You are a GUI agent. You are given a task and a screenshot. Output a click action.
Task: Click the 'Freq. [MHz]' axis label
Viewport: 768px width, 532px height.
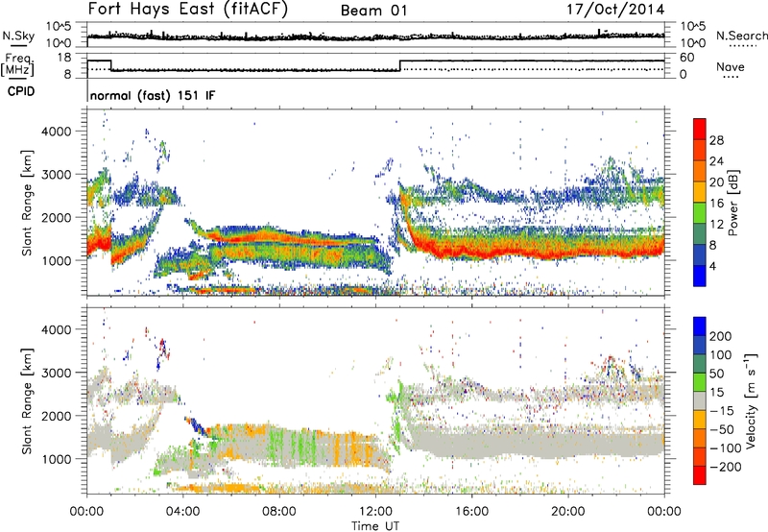point(17,64)
